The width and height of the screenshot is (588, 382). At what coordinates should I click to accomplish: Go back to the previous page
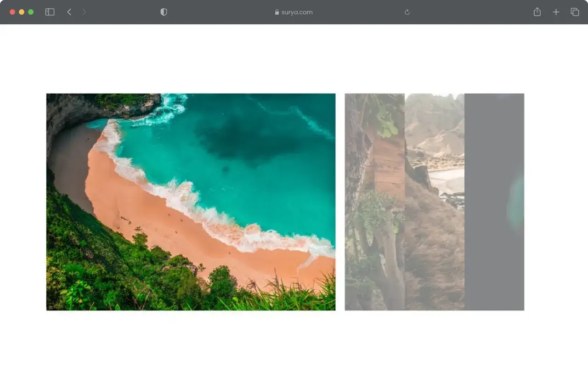[69, 12]
